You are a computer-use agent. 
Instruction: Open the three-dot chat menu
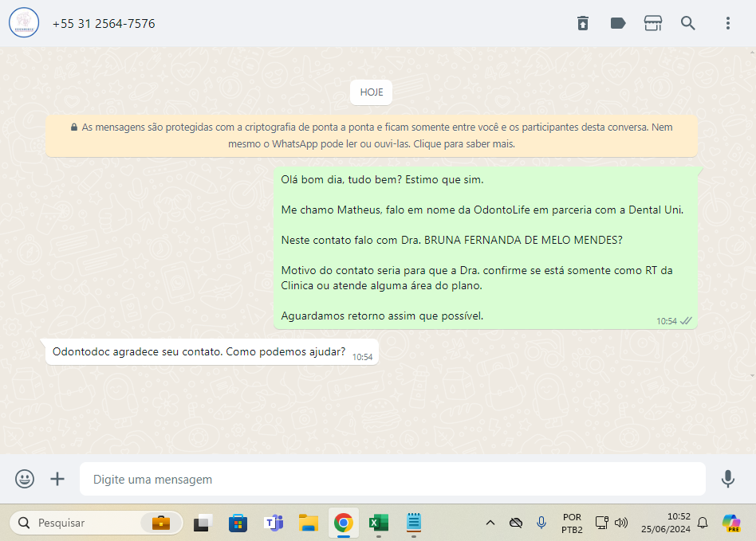coord(727,23)
